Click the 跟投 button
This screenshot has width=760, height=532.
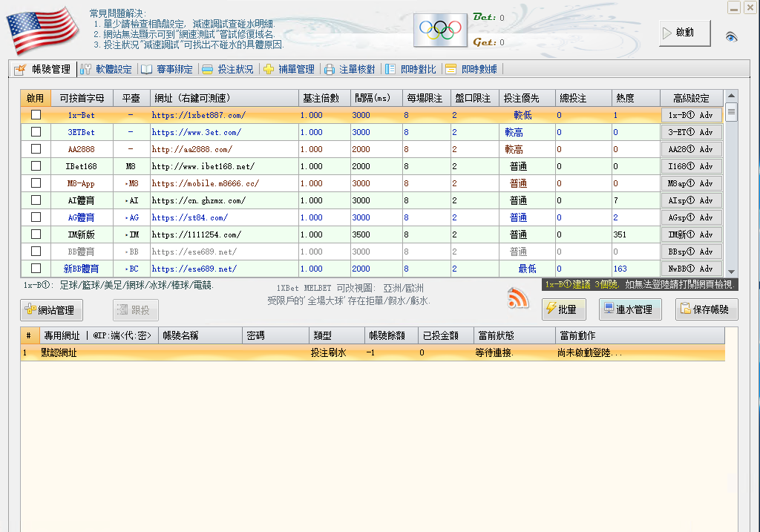tap(136, 310)
